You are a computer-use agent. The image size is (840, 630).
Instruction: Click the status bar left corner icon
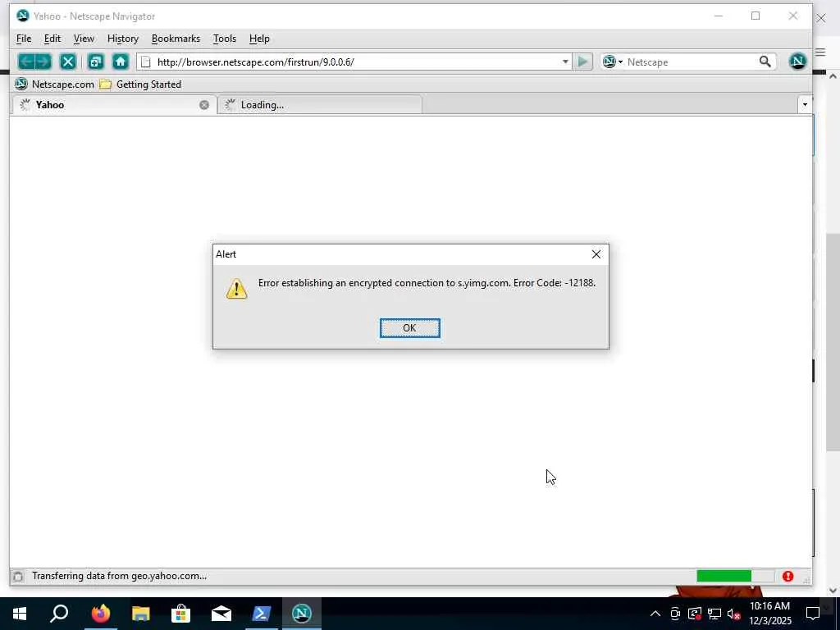point(18,577)
